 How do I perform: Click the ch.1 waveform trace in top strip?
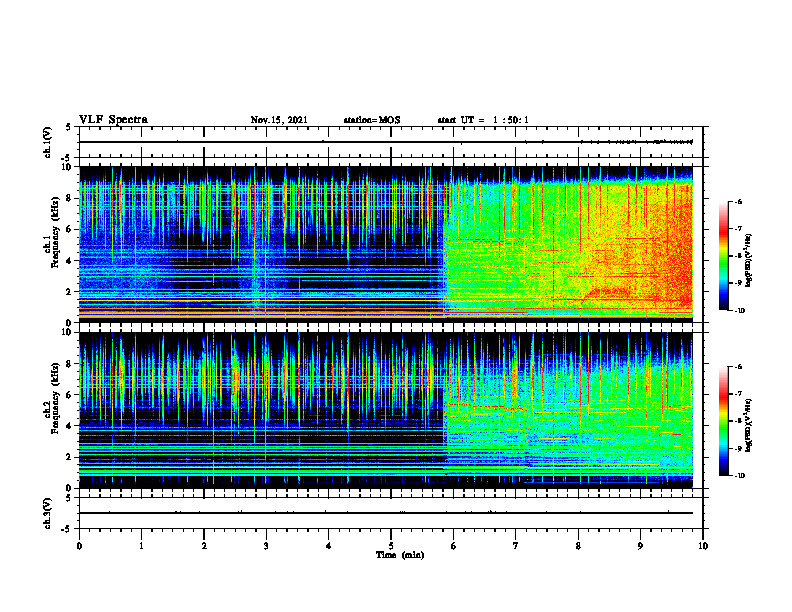coord(386,142)
